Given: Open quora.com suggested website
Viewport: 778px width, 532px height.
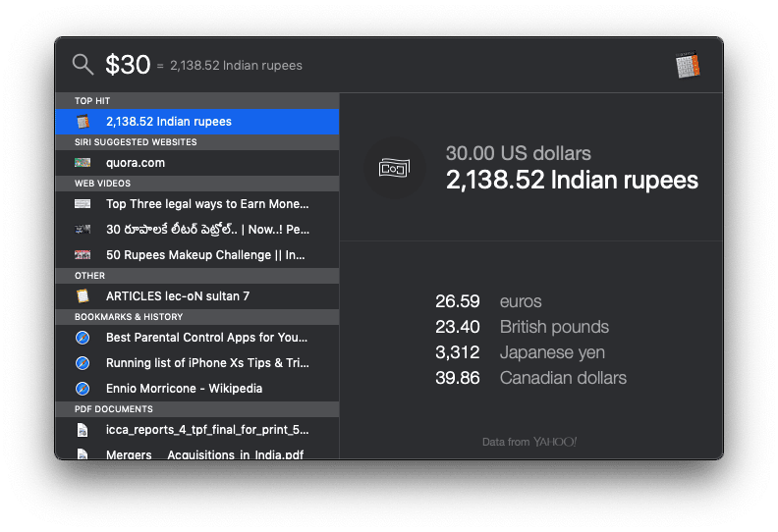Looking at the screenshot, I should pyautogui.click(x=136, y=163).
